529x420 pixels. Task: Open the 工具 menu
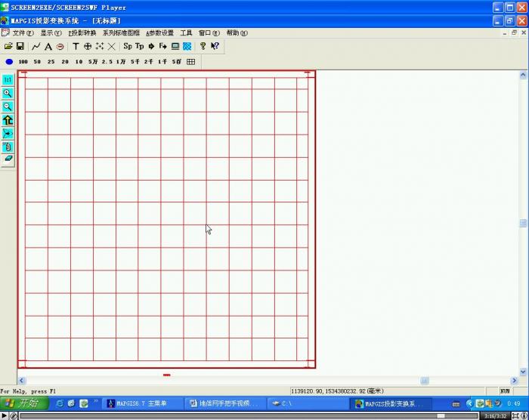coord(186,33)
